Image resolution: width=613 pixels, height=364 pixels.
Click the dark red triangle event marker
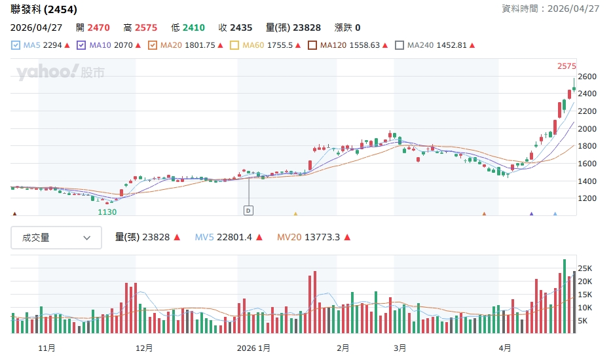[x=14, y=213]
